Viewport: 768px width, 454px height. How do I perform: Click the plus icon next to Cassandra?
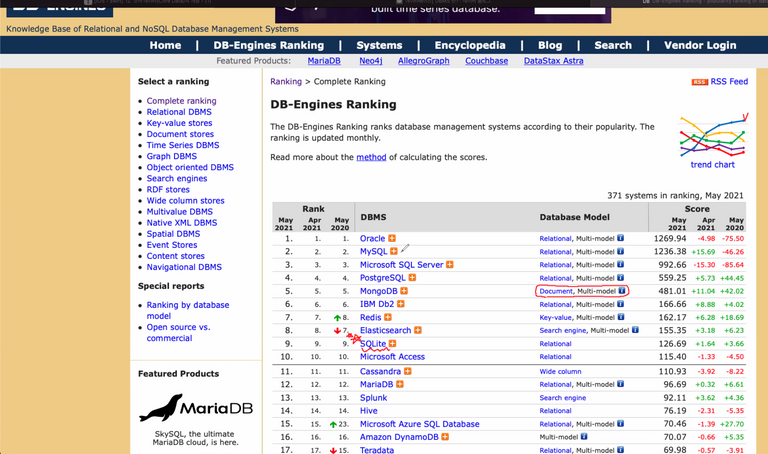click(x=408, y=371)
